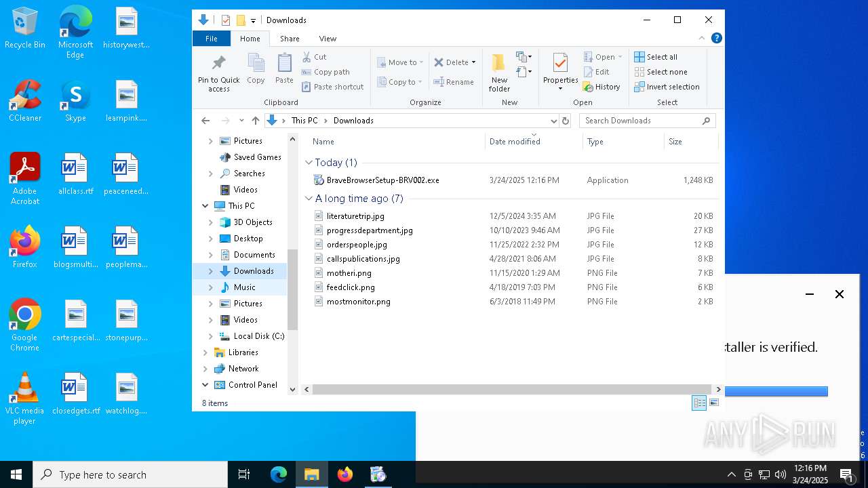Click the horizontal scrollbar in file list
Viewport: 868px width, 488px height.
pos(513,390)
